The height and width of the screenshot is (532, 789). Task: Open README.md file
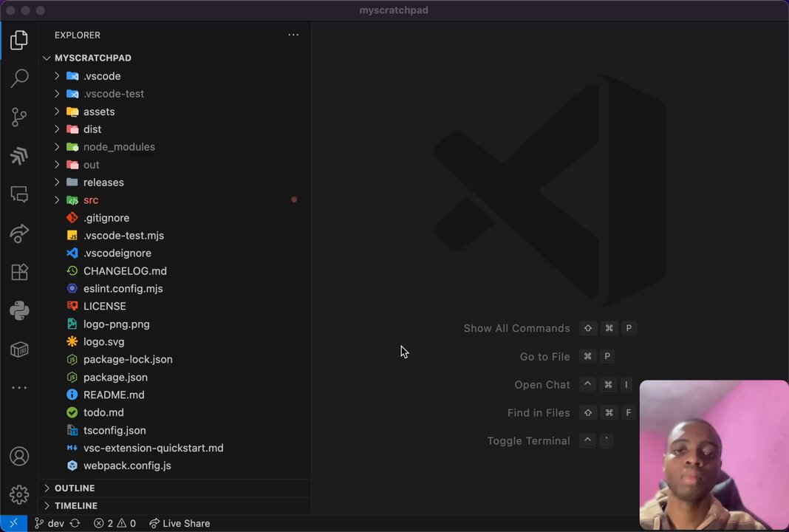tap(174, 395)
